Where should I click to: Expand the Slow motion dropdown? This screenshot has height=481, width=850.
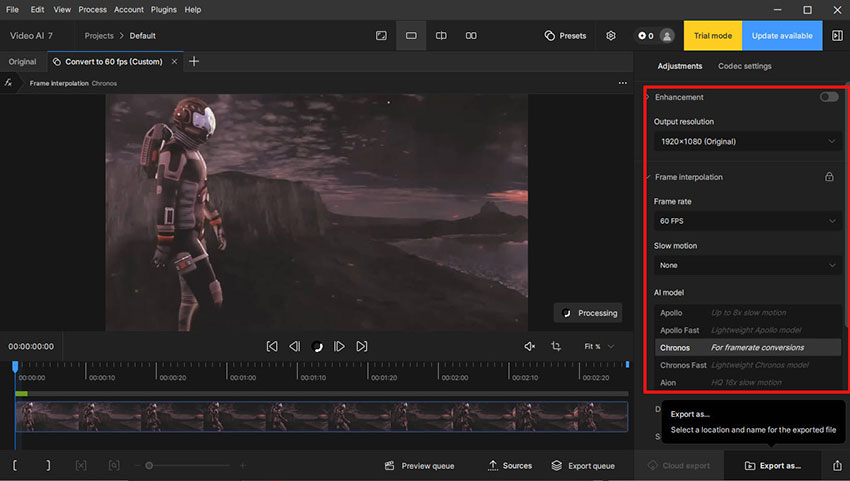tap(746, 265)
